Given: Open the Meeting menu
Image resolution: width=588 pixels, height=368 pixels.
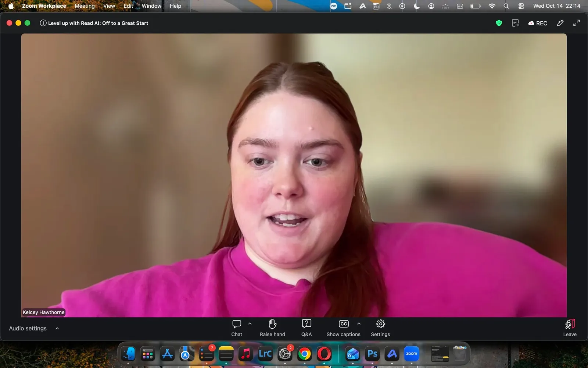Looking at the screenshot, I should pyautogui.click(x=85, y=6).
